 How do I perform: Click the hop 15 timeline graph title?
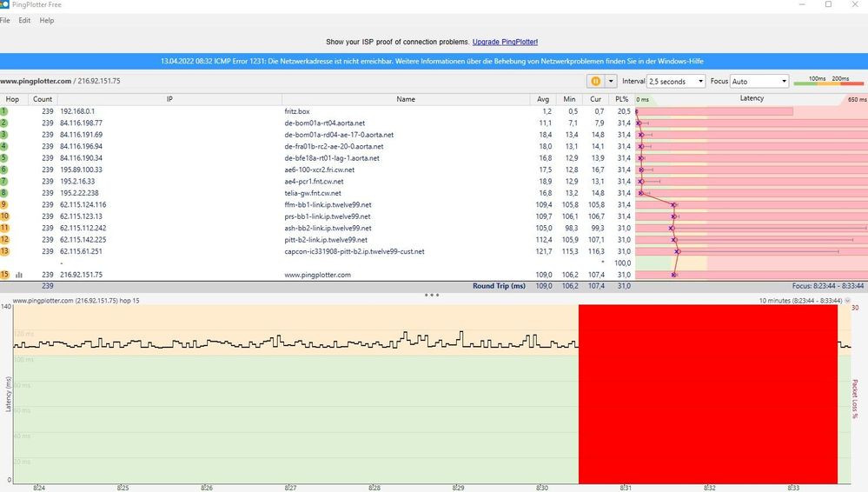(76, 300)
